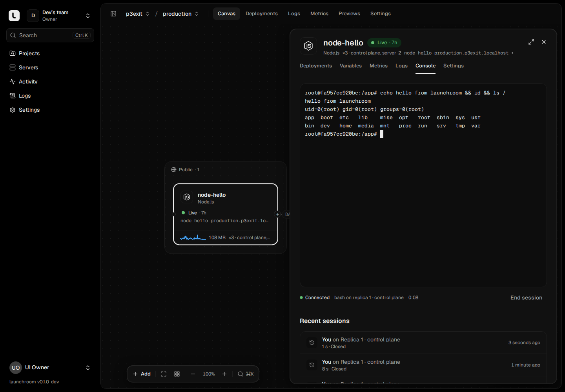Toggle the sidebar collapse icon
The image size is (565, 392).
tap(113, 14)
